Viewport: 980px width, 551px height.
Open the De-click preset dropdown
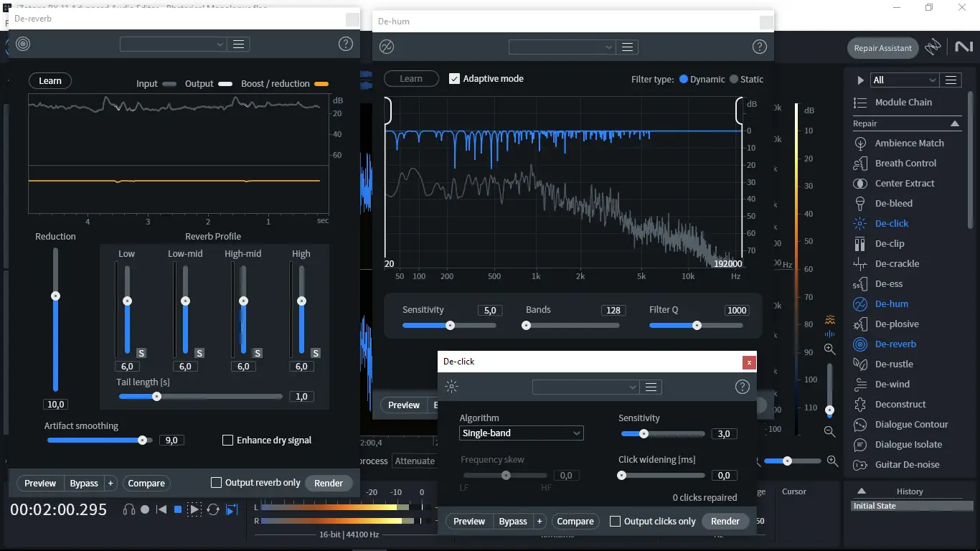coord(586,387)
